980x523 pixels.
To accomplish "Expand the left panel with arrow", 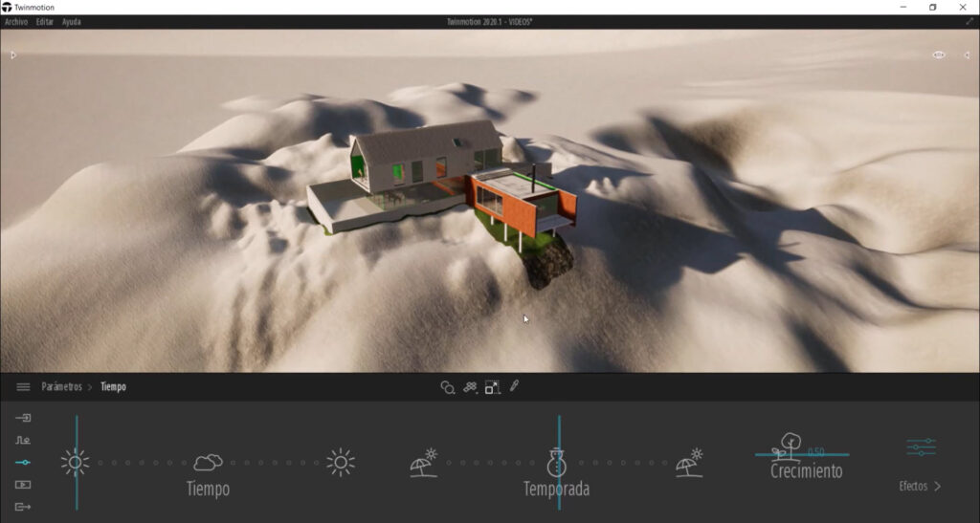I will (x=13, y=55).
